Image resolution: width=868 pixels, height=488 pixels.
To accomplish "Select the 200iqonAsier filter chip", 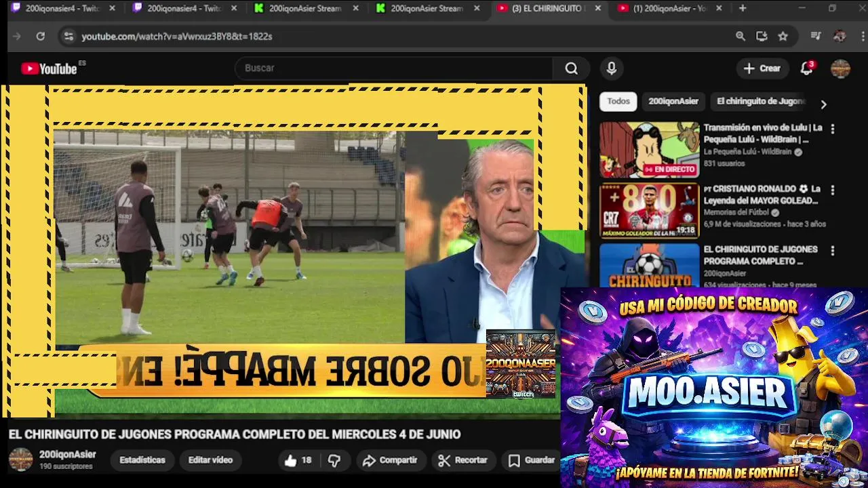I will coord(673,101).
